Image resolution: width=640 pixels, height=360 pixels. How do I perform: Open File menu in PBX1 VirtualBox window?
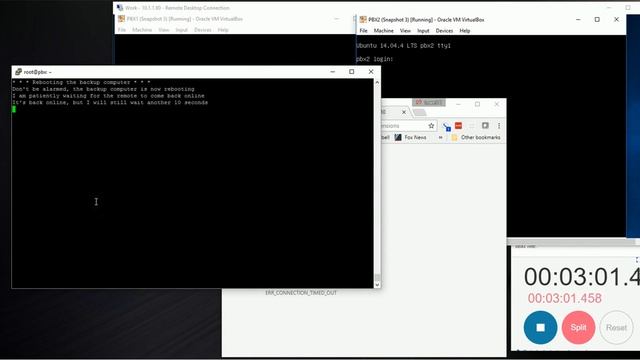point(122,30)
